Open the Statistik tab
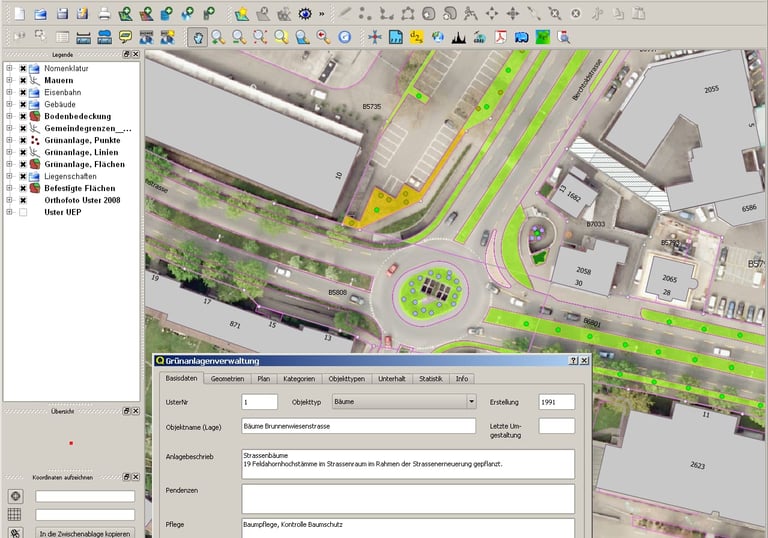This screenshot has width=768, height=538. pos(430,379)
